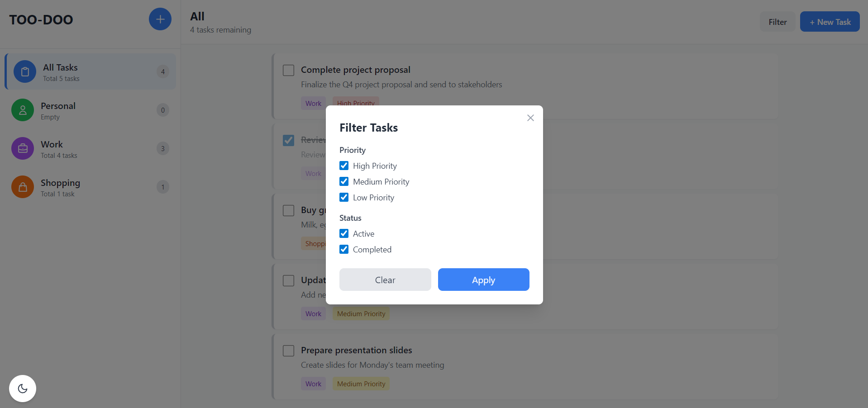Close the Filter Tasks dialog

pyautogui.click(x=530, y=118)
